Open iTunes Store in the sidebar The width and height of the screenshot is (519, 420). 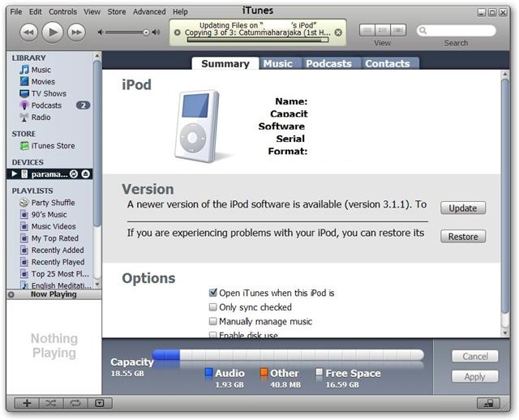(x=53, y=146)
